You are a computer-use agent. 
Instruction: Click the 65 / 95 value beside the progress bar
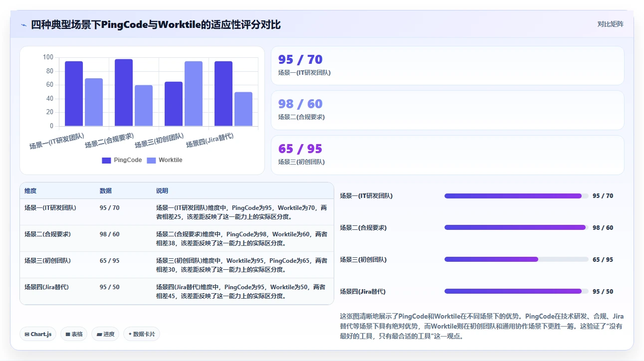click(x=603, y=260)
